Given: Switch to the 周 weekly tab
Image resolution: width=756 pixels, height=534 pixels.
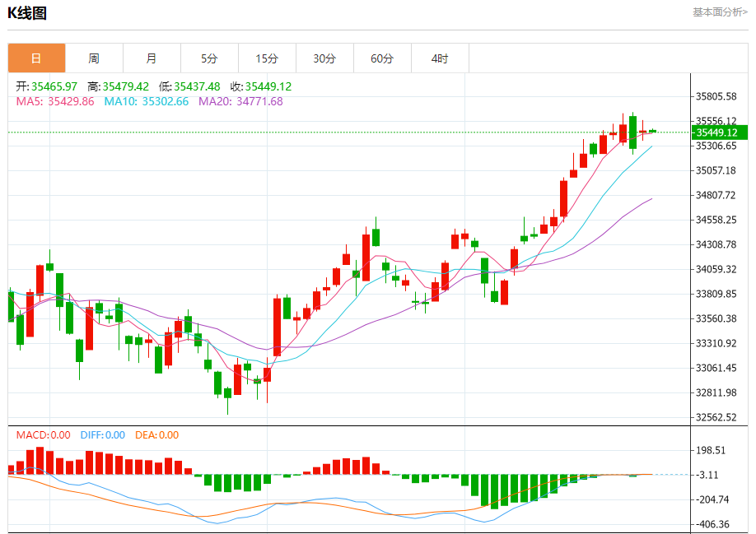Looking at the screenshot, I should pos(94,58).
